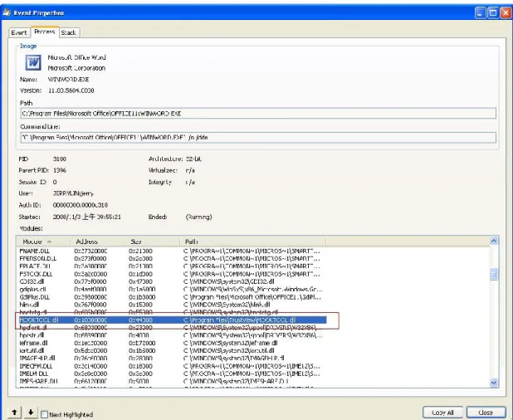Select the IMAGEHLP.dll module row

[172, 359]
